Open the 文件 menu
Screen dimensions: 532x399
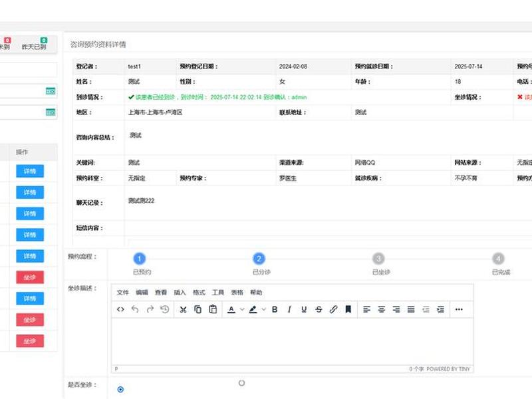(123, 293)
